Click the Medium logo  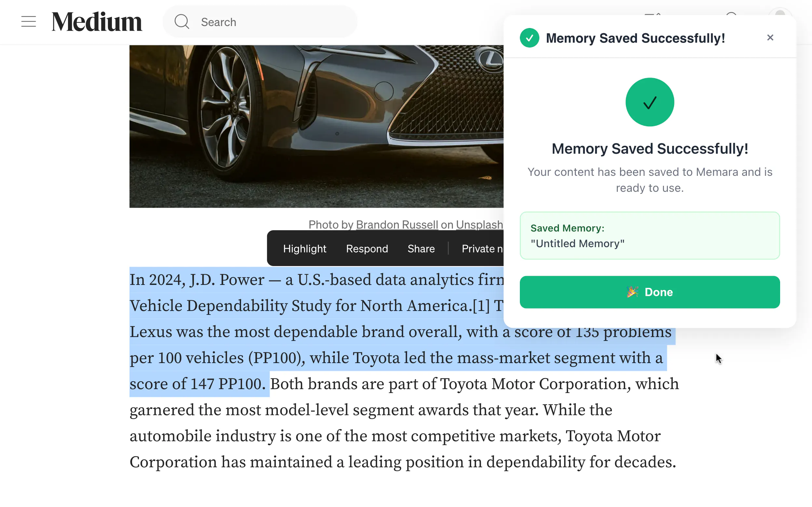(x=97, y=22)
